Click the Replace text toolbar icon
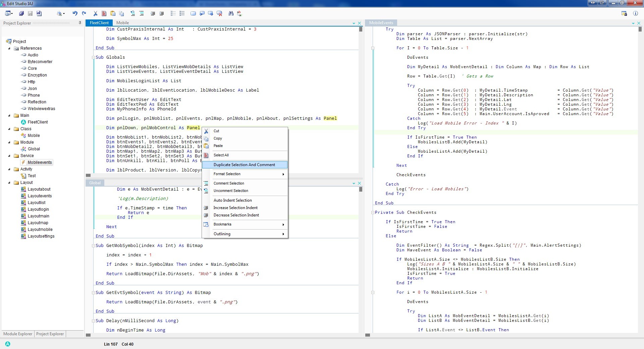 pos(239,13)
